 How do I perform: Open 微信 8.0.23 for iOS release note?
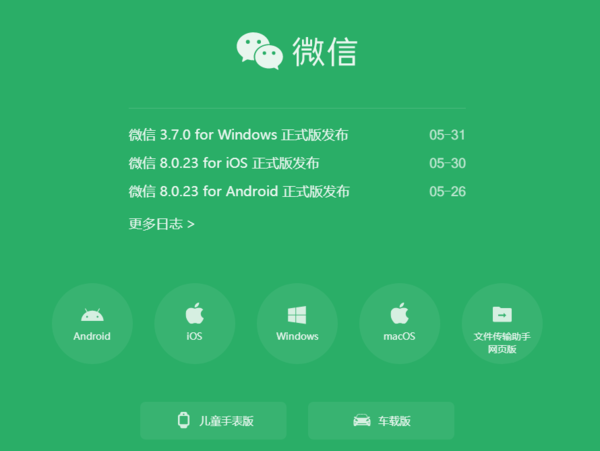pyautogui.click(x=224, y=163)
